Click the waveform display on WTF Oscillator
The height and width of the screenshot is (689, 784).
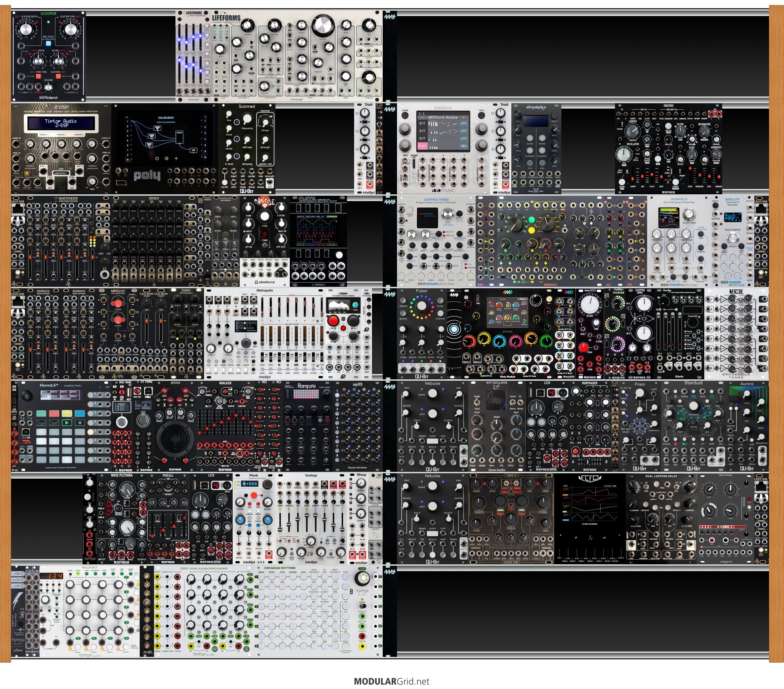[496, 401]
